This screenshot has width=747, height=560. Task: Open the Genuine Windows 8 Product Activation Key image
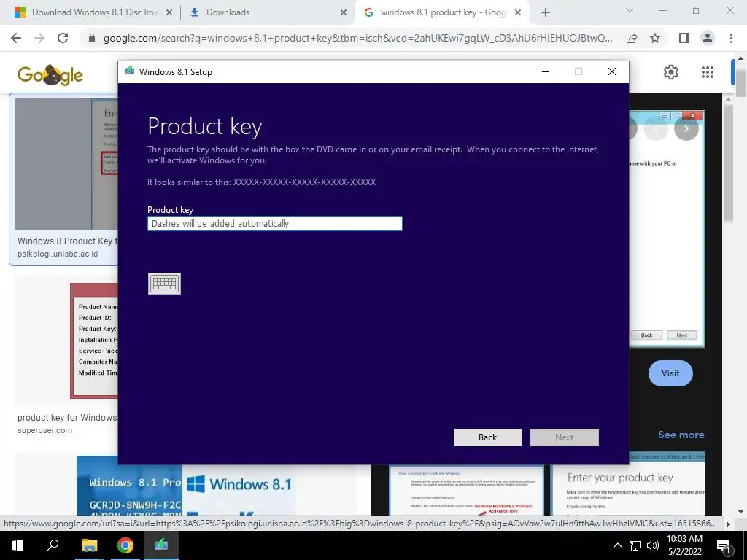coord(466,491)
